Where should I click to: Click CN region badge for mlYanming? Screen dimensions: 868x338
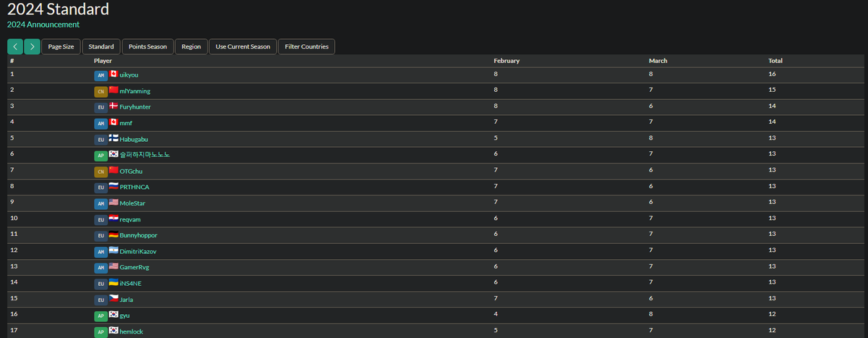point(101,91)
